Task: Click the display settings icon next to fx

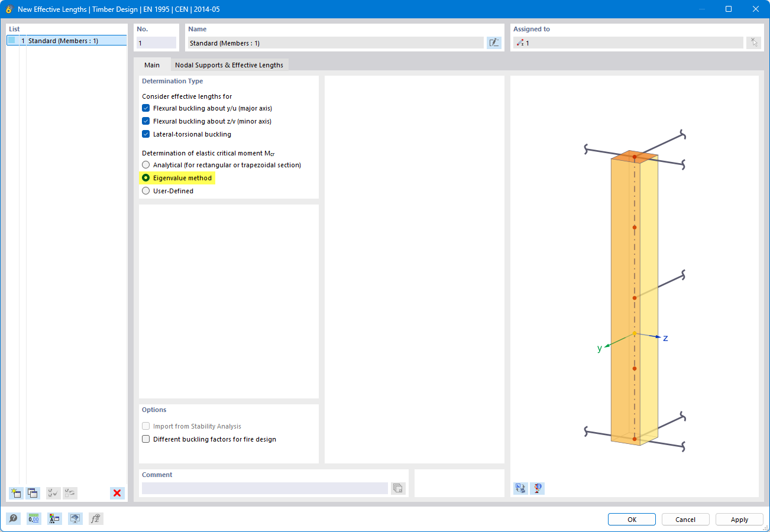Action: point(75,519)
